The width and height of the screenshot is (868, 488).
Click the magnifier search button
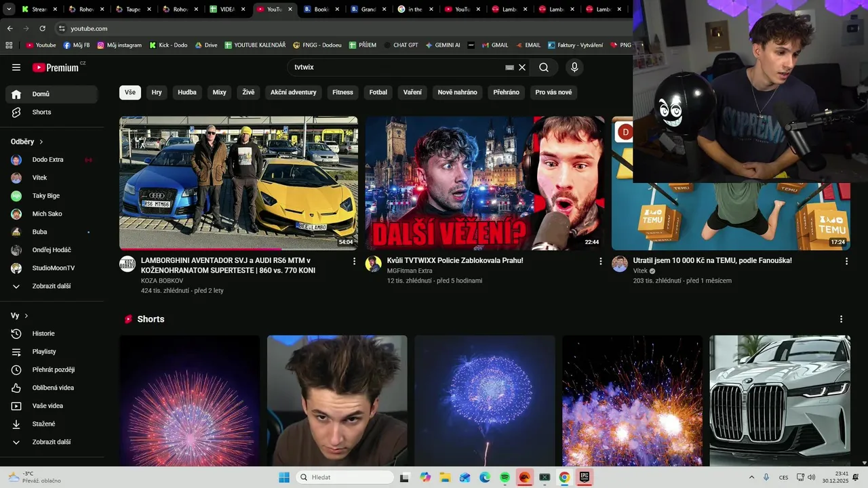point(544,67)
